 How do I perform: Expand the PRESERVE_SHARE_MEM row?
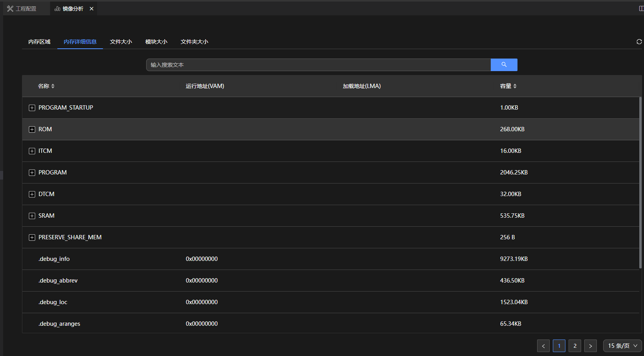pyautogui.click(x=32, y=237)
